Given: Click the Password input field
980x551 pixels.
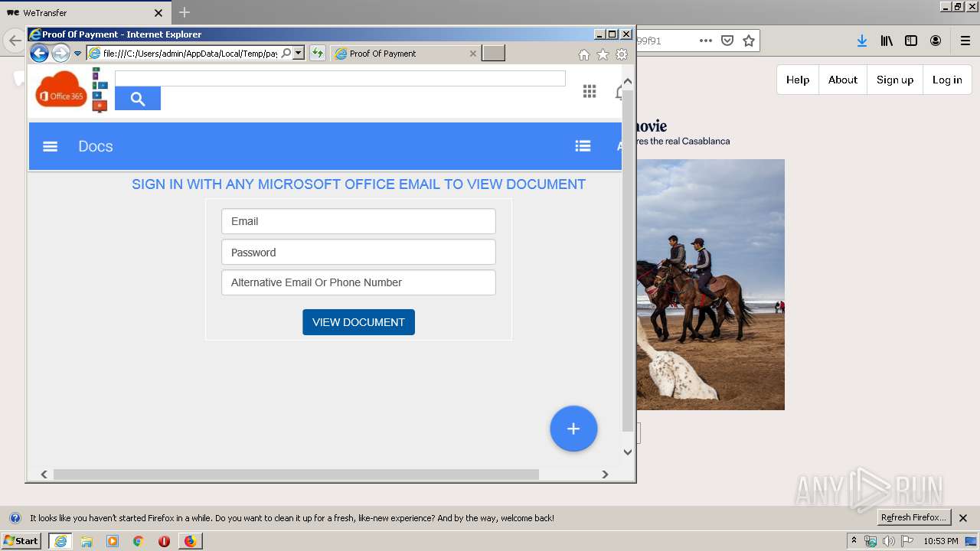Looking at the screenshot, I should click(x=358, y=252).
